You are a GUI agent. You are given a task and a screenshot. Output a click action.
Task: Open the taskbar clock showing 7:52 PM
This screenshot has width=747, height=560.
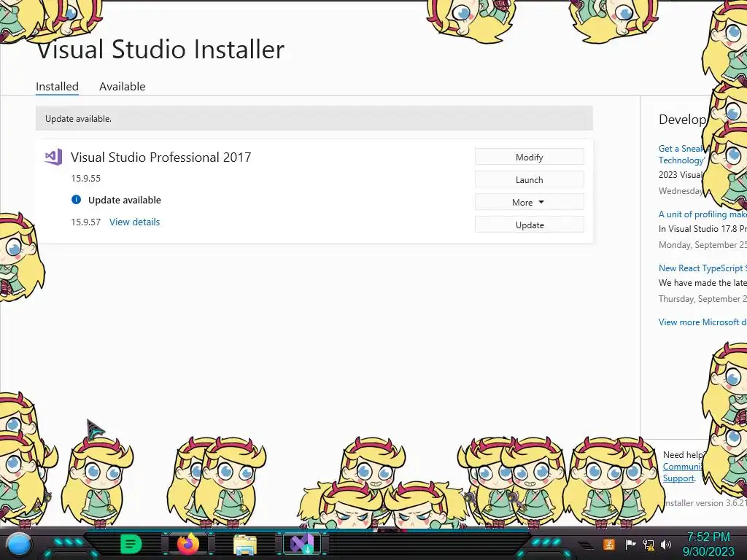(x=708, y=537)
